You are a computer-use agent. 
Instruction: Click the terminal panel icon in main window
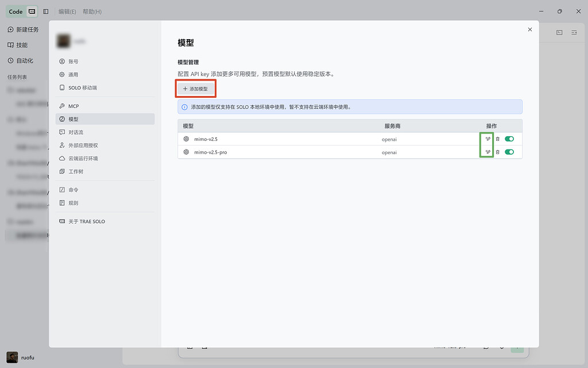(x=559, y=33)
